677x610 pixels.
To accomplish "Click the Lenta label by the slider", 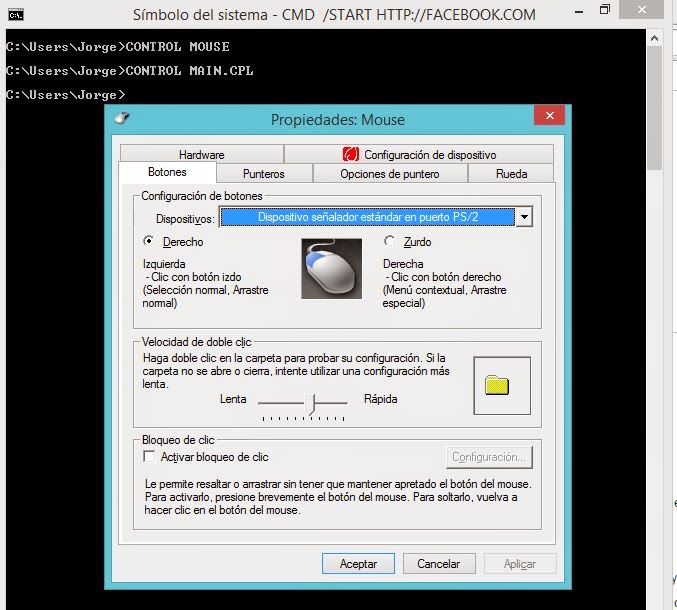I will [233, 399].
